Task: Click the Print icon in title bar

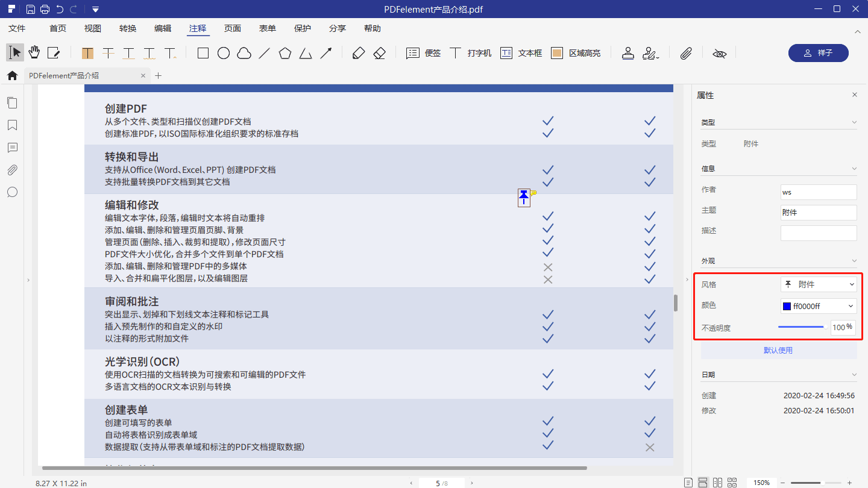Action: (x=45, y=9)
